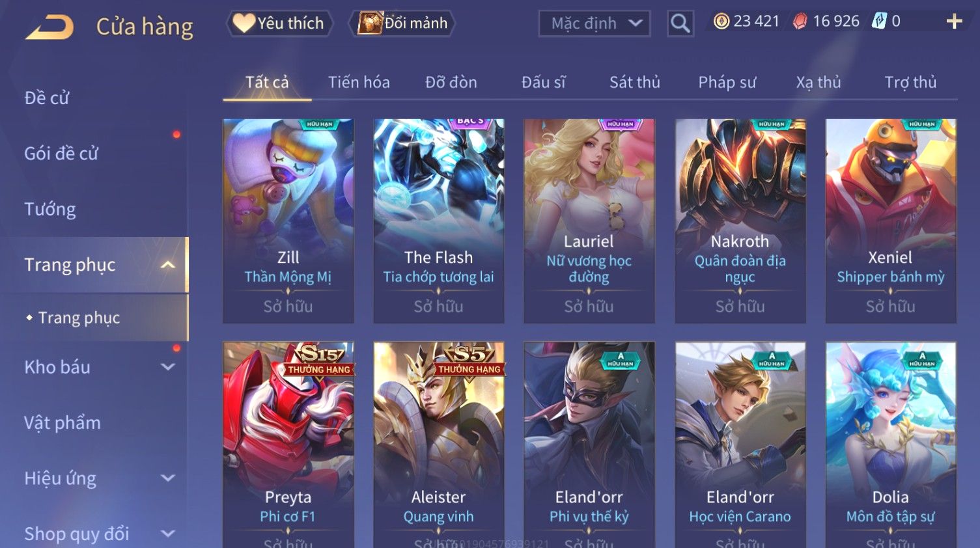This screenshot has width=980, height=548.
Task: Open Yêu thích heart favorites
Action: pos(279,23)
